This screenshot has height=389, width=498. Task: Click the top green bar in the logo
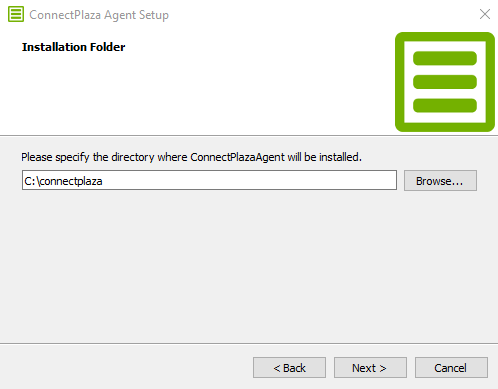(x=445, y=58)
